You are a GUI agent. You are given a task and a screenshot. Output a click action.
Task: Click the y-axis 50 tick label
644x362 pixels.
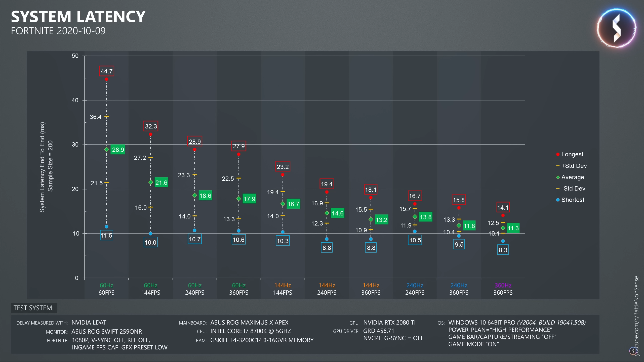pyautogui.click(x=75, y=56)
